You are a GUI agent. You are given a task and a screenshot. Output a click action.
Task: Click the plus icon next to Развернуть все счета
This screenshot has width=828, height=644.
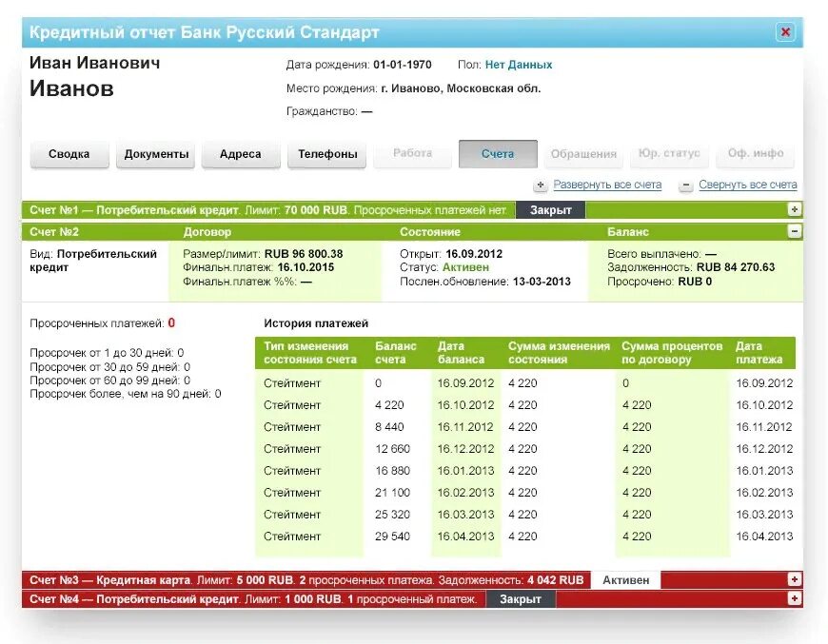click(540, 185)
